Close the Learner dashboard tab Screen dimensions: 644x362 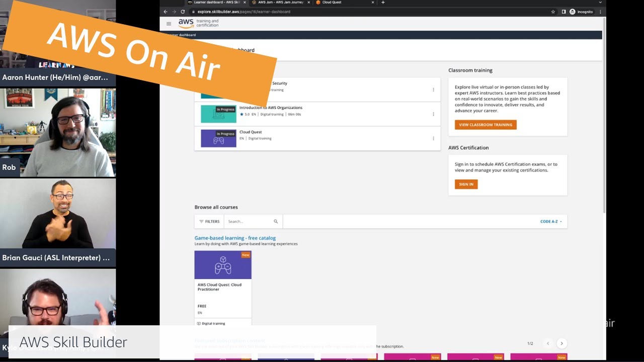click(245, 3)
